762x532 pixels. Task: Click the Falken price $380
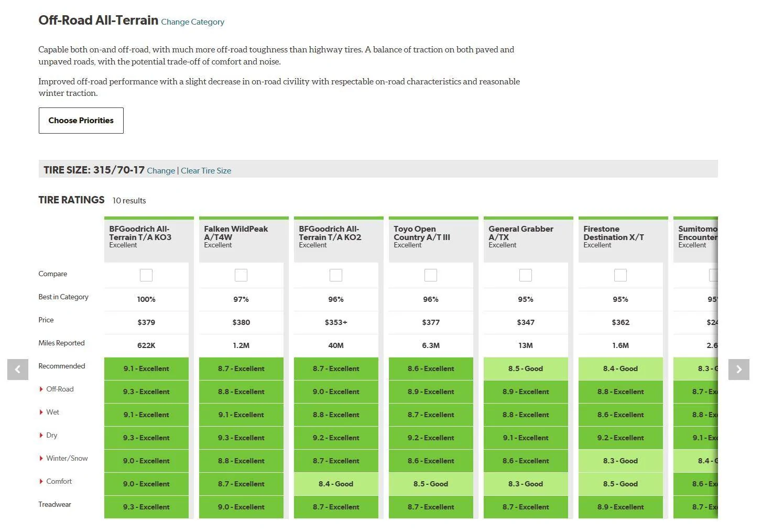point(241,322)
